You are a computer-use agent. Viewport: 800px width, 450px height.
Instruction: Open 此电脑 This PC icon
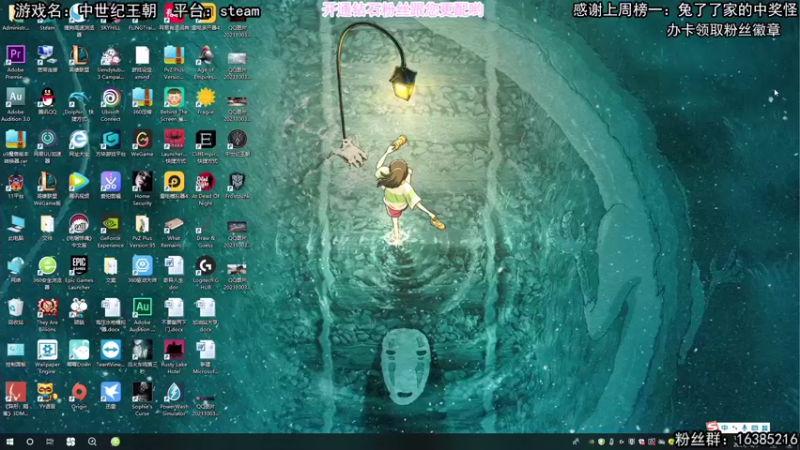15,224
